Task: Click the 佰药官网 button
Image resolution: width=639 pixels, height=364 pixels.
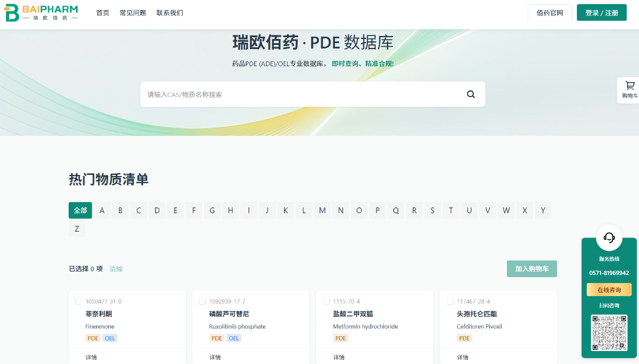Action: tap(550, 12)
